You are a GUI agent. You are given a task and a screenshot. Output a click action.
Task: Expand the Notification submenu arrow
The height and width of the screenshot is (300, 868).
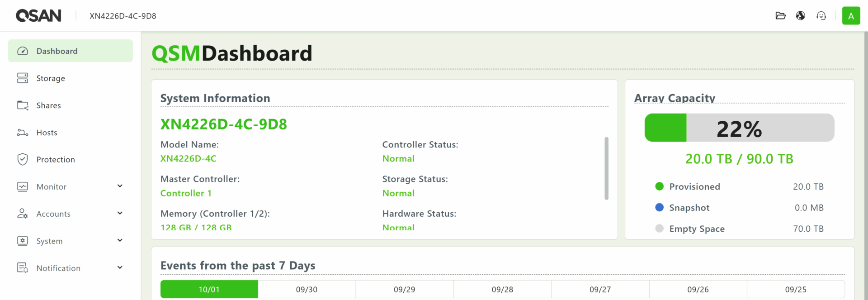120,267
